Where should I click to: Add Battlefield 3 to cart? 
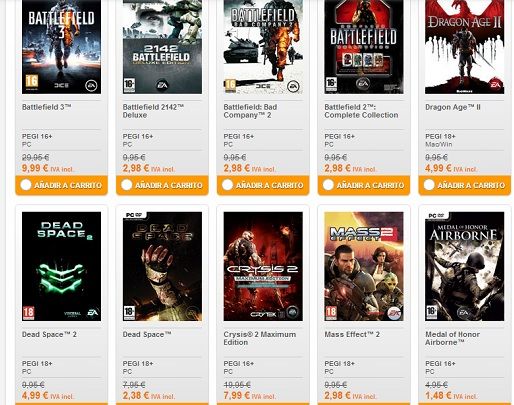coord(61,185)
